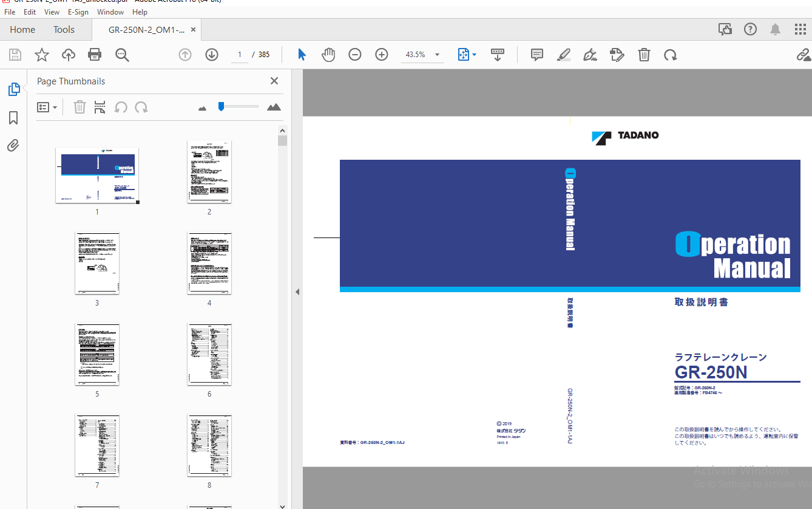Rotate thumbnail clockwise icon
Image resolution: width=812 pixels, height=509 pixels.
[141, 108]
